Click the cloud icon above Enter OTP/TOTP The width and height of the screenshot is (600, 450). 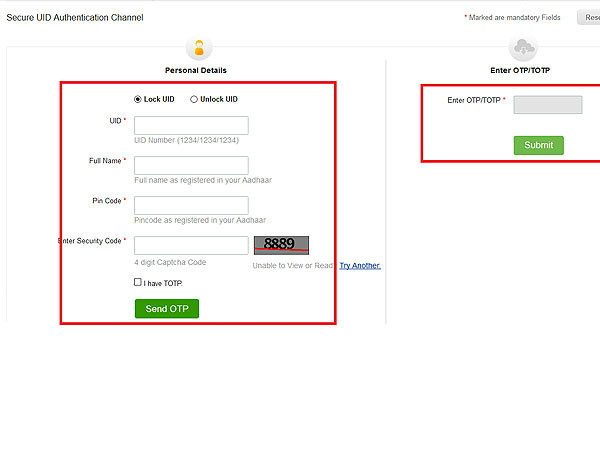[x=524, y=47]
